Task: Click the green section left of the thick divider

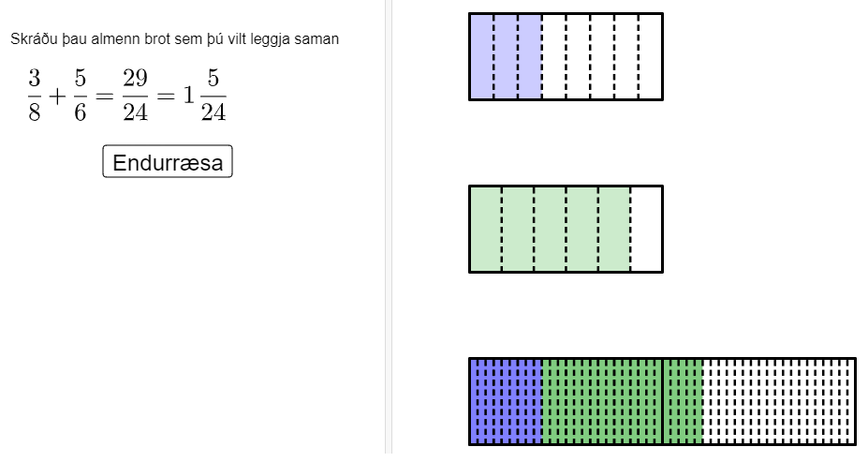Action: 602,402
